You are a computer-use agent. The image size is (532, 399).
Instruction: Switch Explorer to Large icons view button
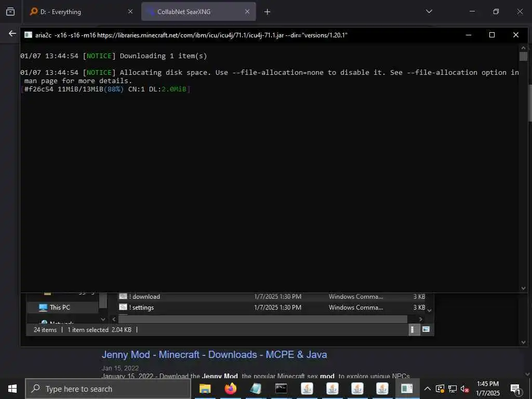[426, 329]
